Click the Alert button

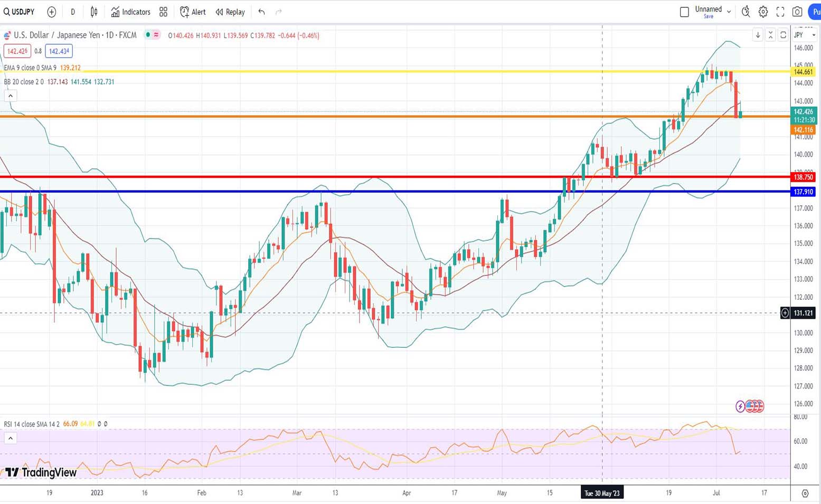pyautogui.click(x=193, y=12)
